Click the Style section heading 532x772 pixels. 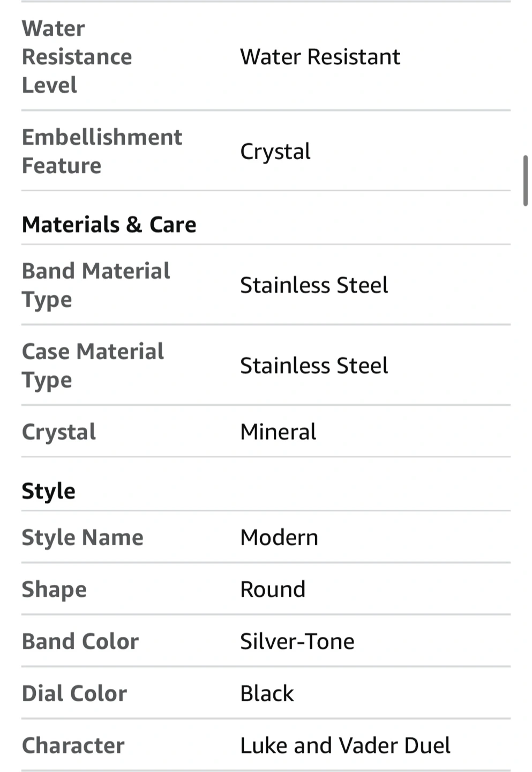coord(49,491)
